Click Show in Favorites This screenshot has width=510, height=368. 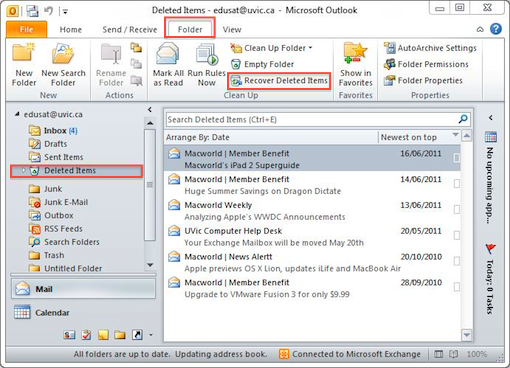point(355,65)
